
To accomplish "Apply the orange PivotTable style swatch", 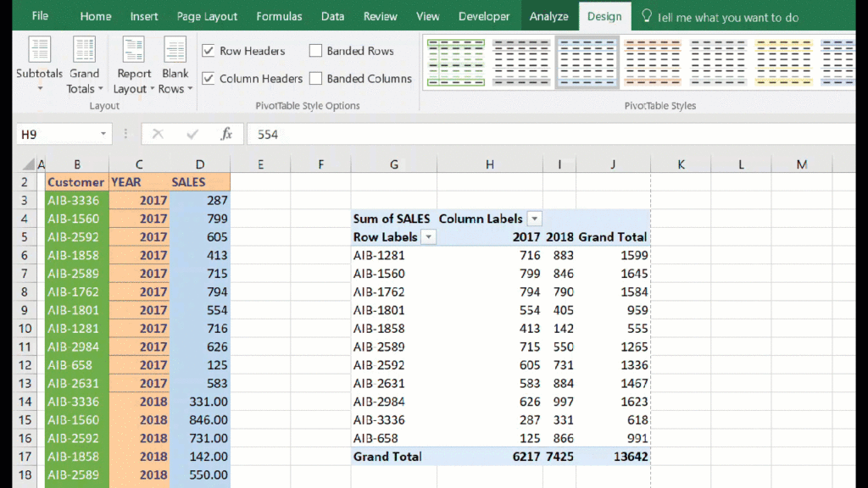I will [652, 64].
